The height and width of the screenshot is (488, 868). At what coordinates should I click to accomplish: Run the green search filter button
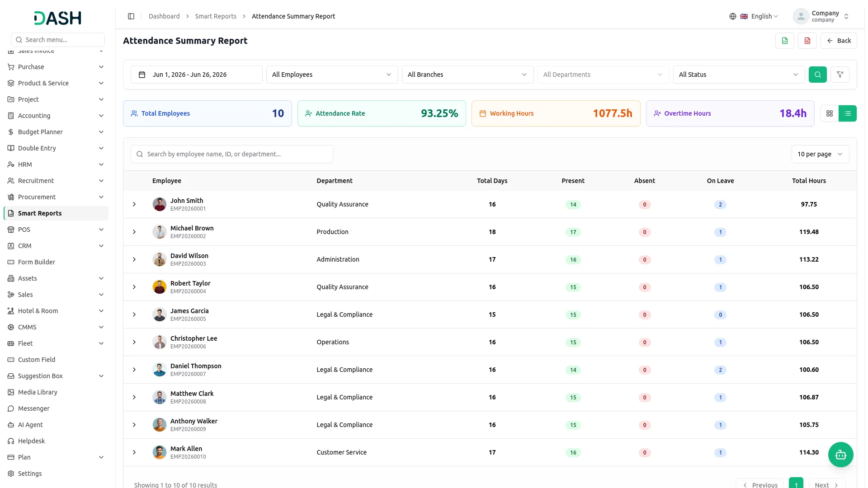[818, 75]
